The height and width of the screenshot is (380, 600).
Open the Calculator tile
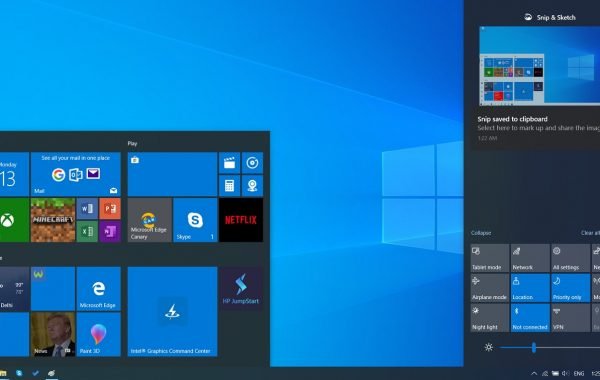pyautogui.click(x=230, y=186)
